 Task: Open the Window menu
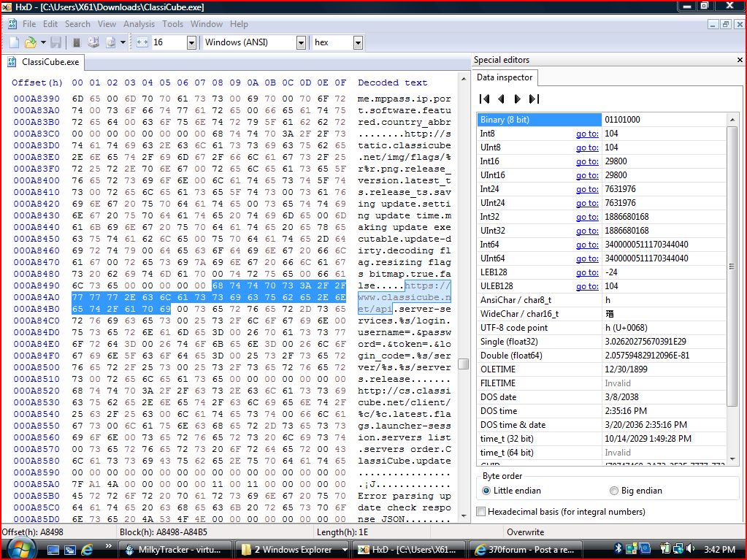click(207, 24)
